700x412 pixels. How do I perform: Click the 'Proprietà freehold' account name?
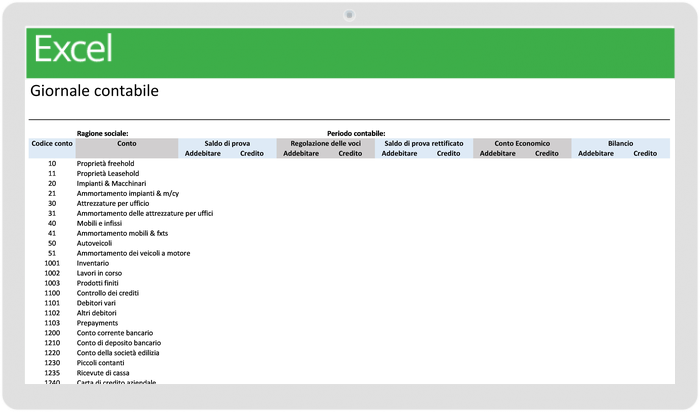[x=105, y=163]
